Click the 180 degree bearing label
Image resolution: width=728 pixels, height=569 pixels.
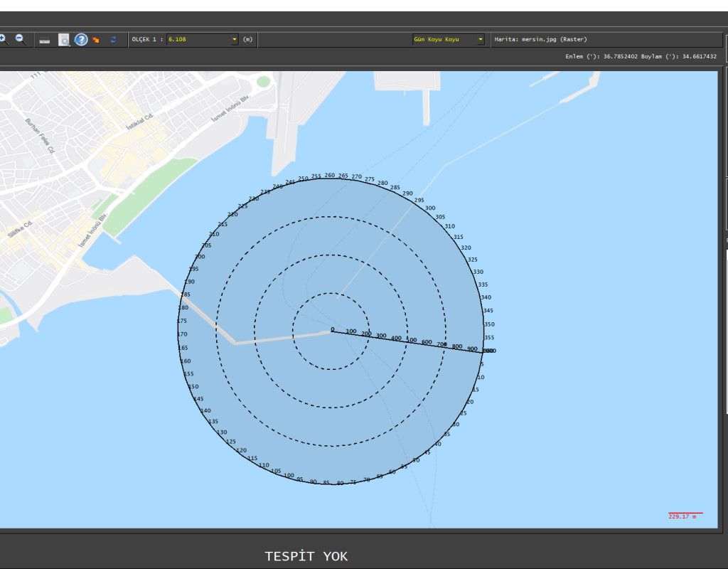pos(183,307)
